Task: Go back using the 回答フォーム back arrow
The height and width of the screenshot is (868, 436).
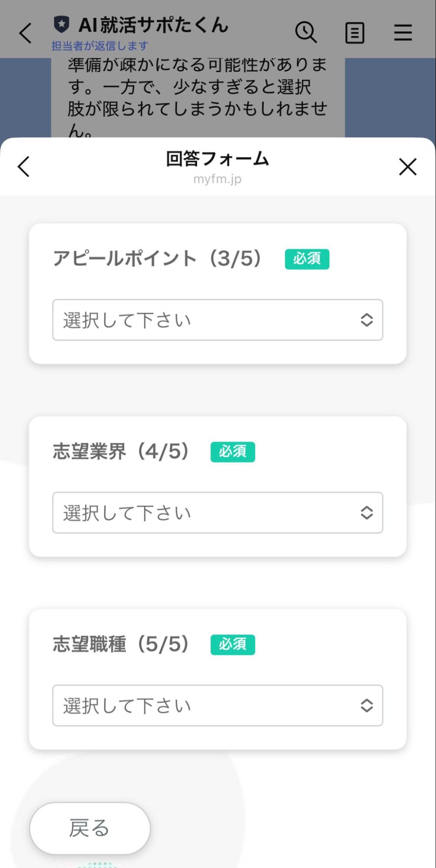Action: (x=24, y=167)
